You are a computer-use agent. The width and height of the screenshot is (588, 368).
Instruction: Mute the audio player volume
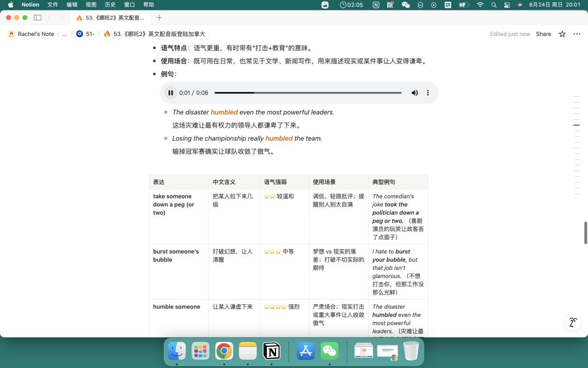coord(414,93)
